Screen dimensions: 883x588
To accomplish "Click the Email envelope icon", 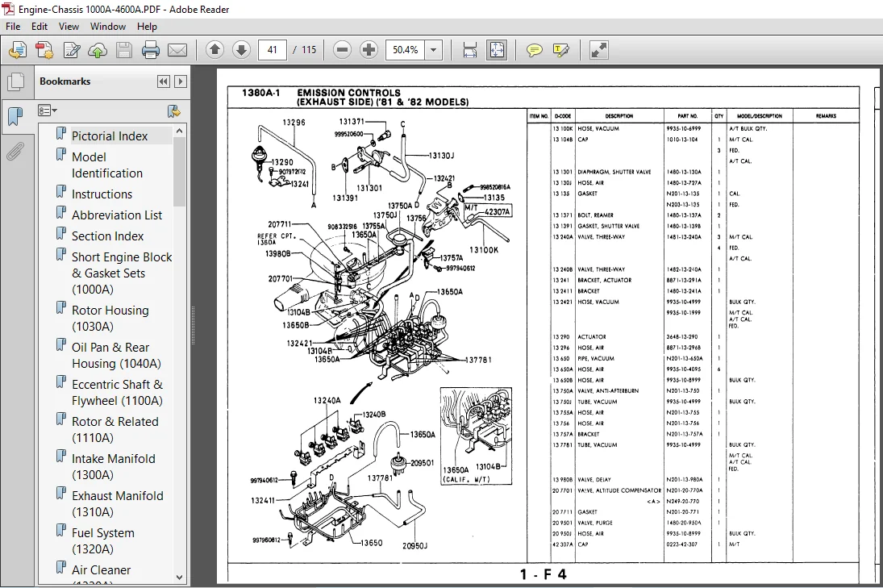I will [177, 50].
